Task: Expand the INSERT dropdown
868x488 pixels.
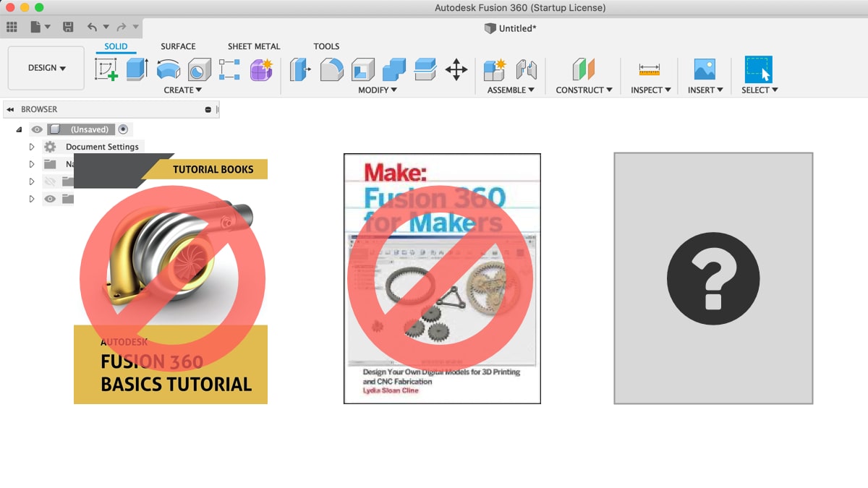Action: [706, 90]
